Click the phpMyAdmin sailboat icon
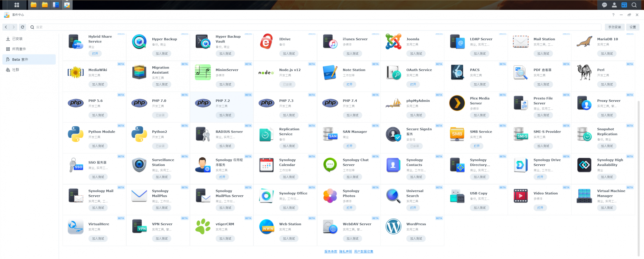Viewport: 644px width, 259px height. [393, 103]
